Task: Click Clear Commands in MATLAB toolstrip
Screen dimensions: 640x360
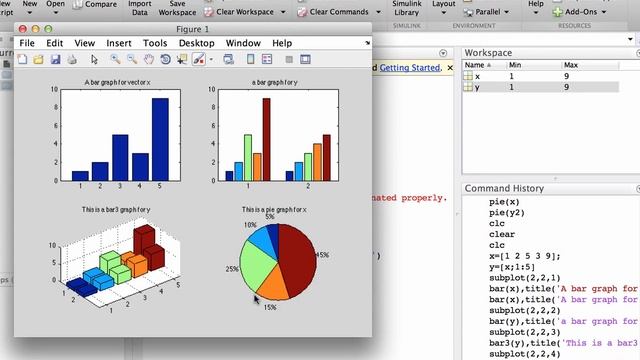Action: (x=334, y=12)
